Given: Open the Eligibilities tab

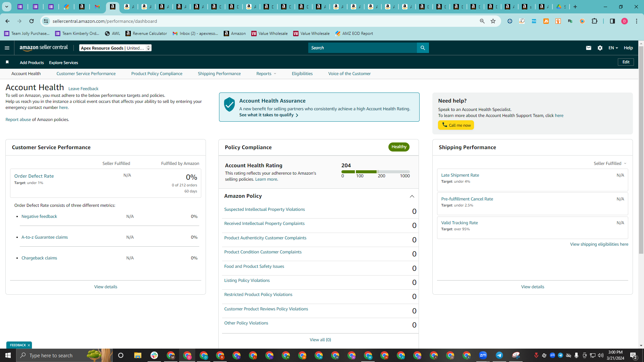Looking at the screenshot, I should pos(302,74).
